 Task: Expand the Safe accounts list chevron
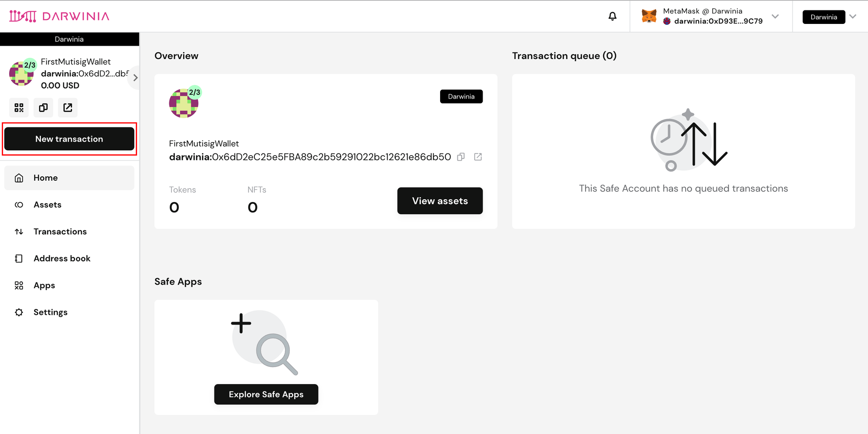(x=135, y=78)
